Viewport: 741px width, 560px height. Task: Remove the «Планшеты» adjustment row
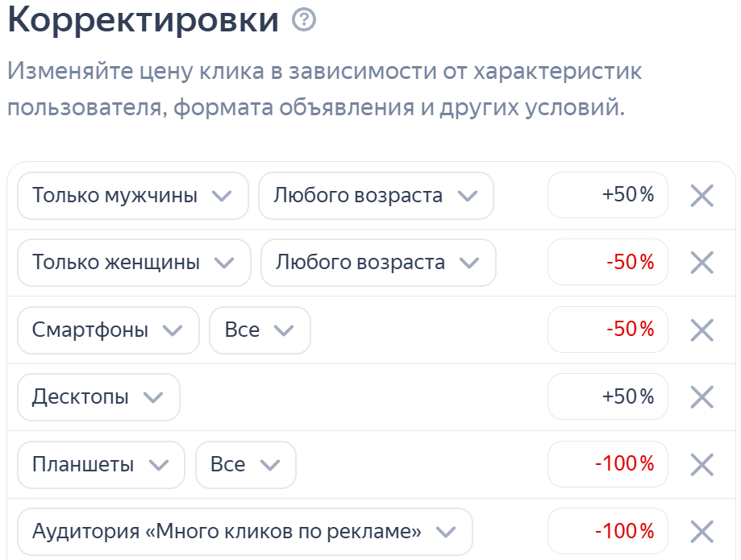click(701, 464)
